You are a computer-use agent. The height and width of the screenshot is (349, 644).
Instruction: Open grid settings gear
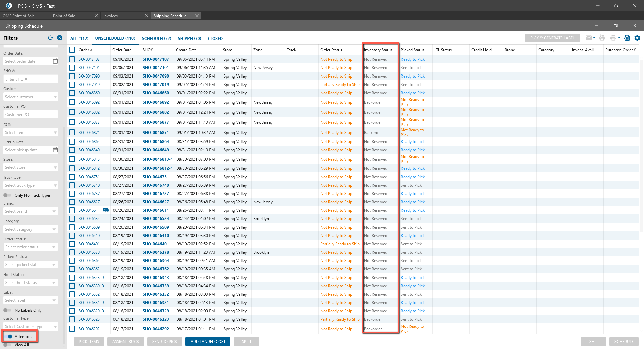click(637, 38)
